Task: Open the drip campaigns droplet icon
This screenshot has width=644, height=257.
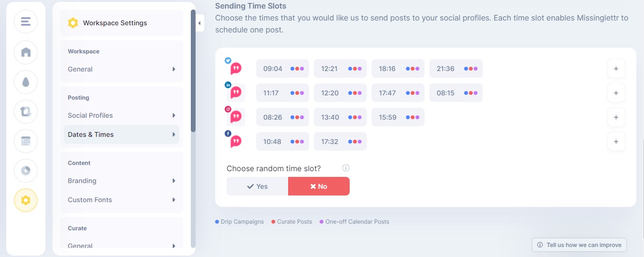Action: (26, 82)
